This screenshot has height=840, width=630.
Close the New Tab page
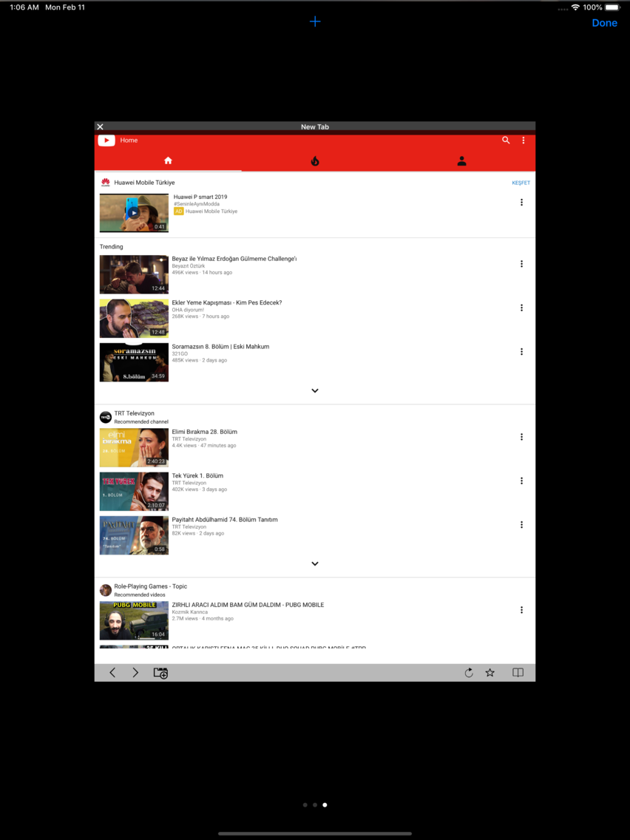tap(100, 126)
